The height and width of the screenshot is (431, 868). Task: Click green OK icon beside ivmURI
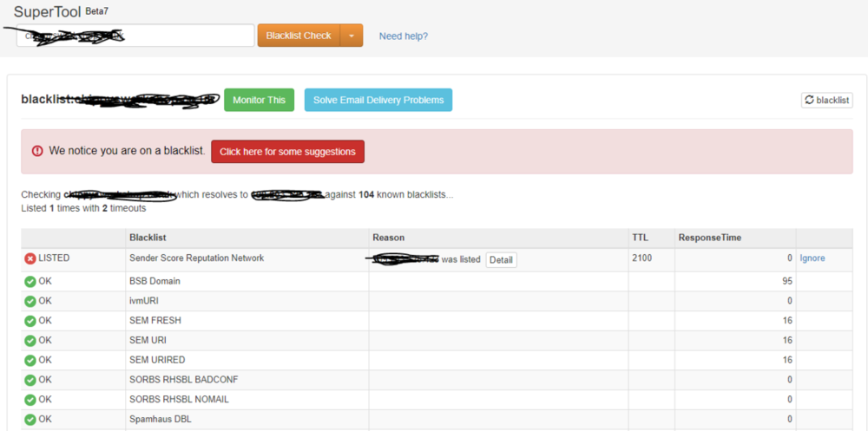tap(30, 302)
